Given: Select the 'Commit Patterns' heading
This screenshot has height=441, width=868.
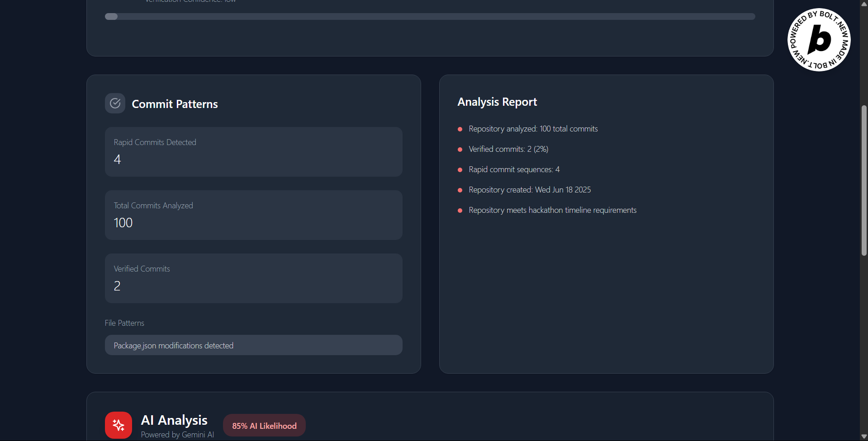Looking at the screenshot, I should tap(175, 104).
